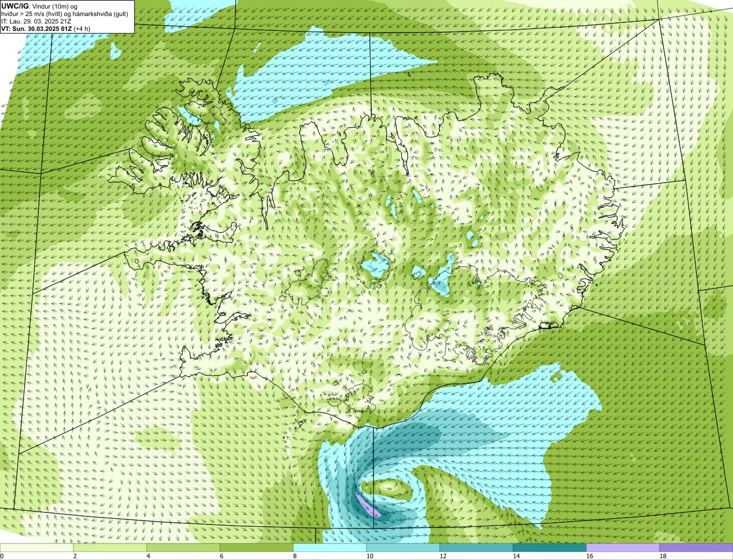Click the legend label "12"
The width and height of the screenshot is (733, 560).
(443, 556)
